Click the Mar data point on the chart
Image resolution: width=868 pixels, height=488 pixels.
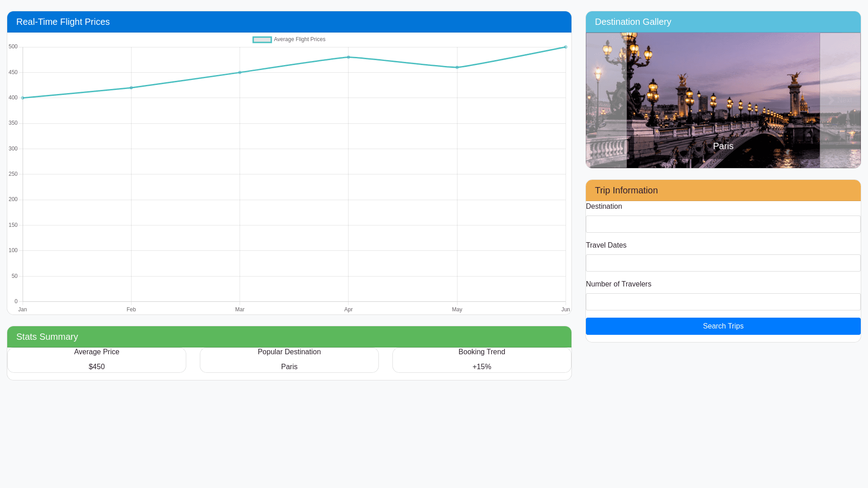pos(240,72)
